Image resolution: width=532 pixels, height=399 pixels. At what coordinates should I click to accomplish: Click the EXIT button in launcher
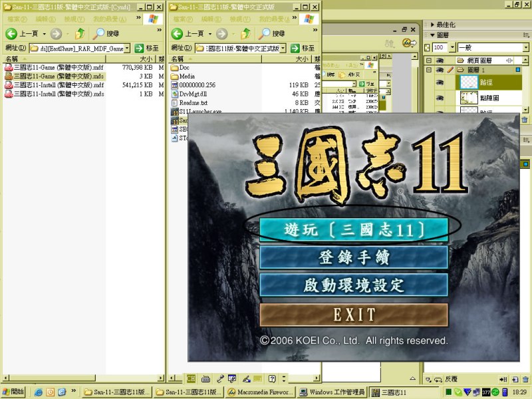(354, 315)
